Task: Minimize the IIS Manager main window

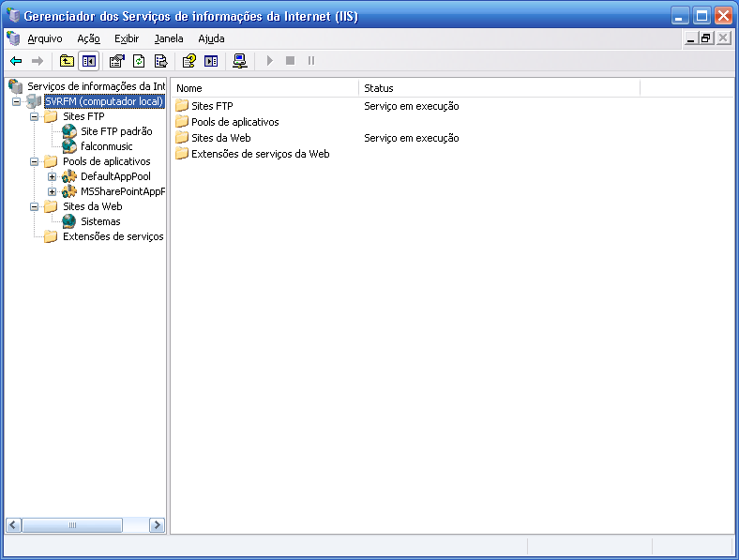Action: click(680, 16)
